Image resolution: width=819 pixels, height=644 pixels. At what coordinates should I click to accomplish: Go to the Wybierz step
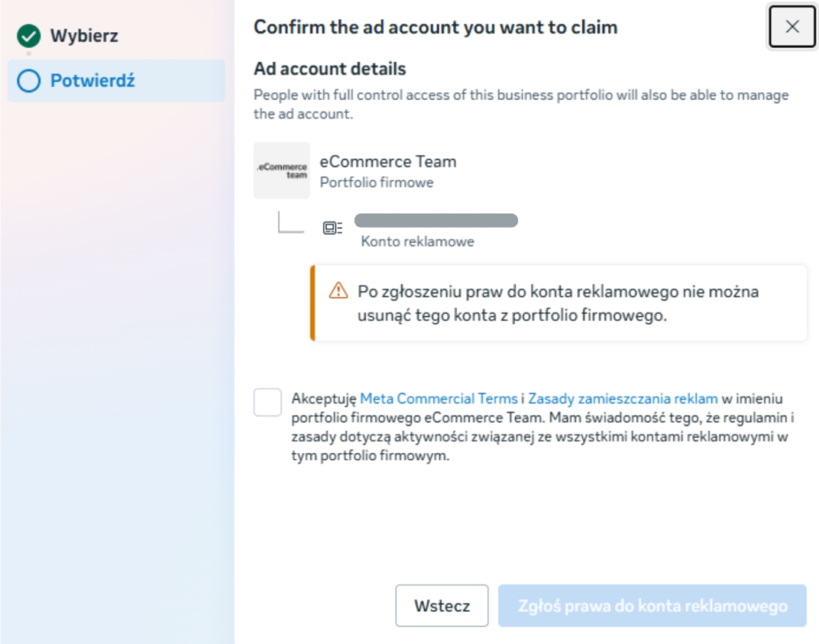(x=84, y=36)
